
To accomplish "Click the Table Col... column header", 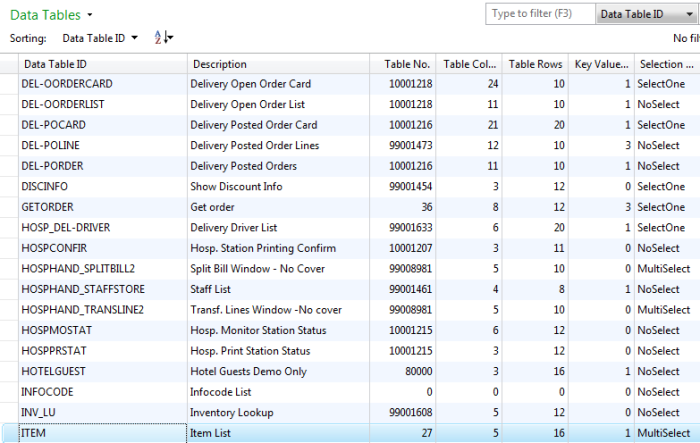I will (469, 64).
